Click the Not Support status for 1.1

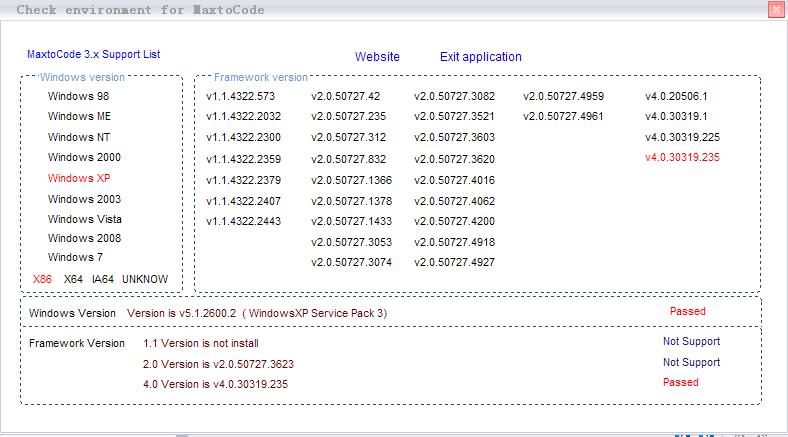[x=691, y=341]
